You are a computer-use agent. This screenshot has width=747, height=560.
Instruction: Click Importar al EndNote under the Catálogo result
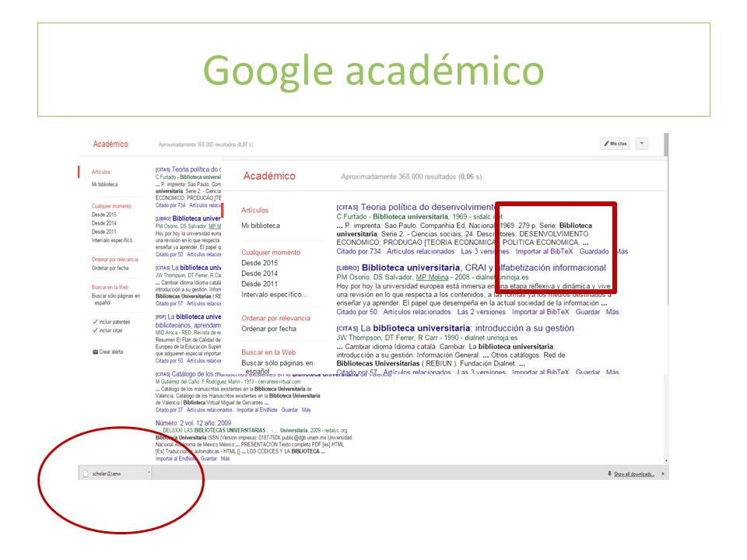tap(257, 410)
